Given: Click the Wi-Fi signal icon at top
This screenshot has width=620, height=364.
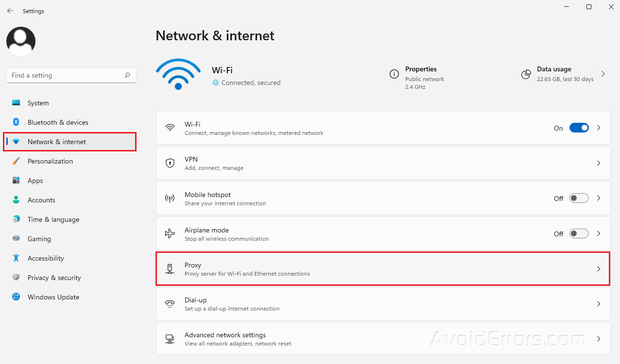Looking at the screenshot, I should click(x=178, y=73).
